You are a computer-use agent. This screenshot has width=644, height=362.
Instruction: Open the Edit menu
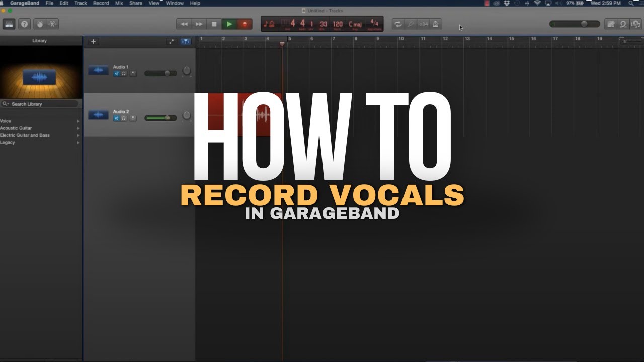coord(64,3)
